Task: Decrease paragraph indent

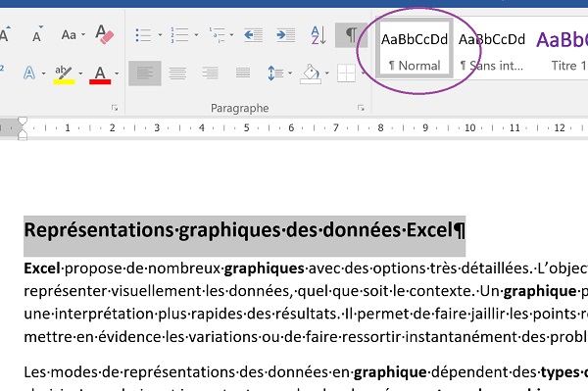Action: [x=253, y=35]
